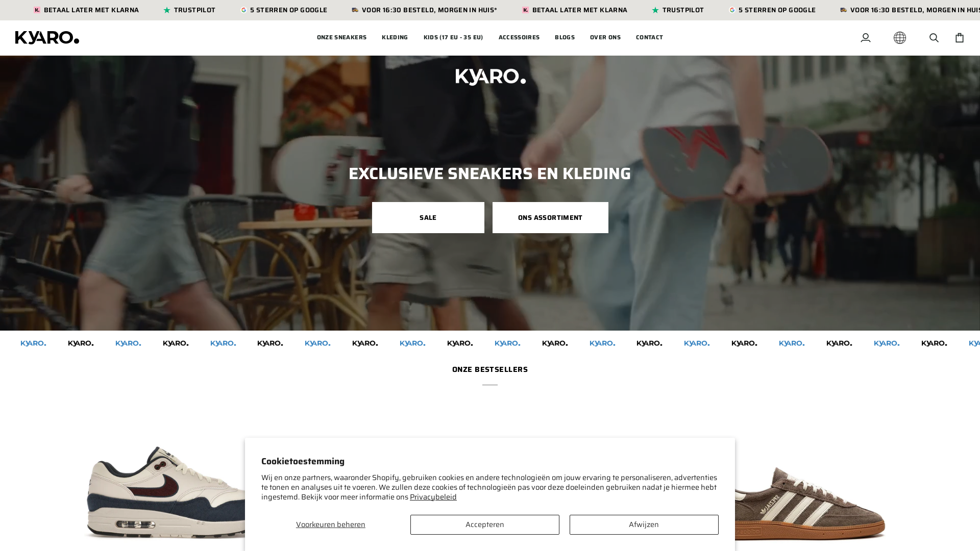
Task: Click first 'Betaal later met Klarna' banner text
Action: pyautogui.click(x=91, y=10)
